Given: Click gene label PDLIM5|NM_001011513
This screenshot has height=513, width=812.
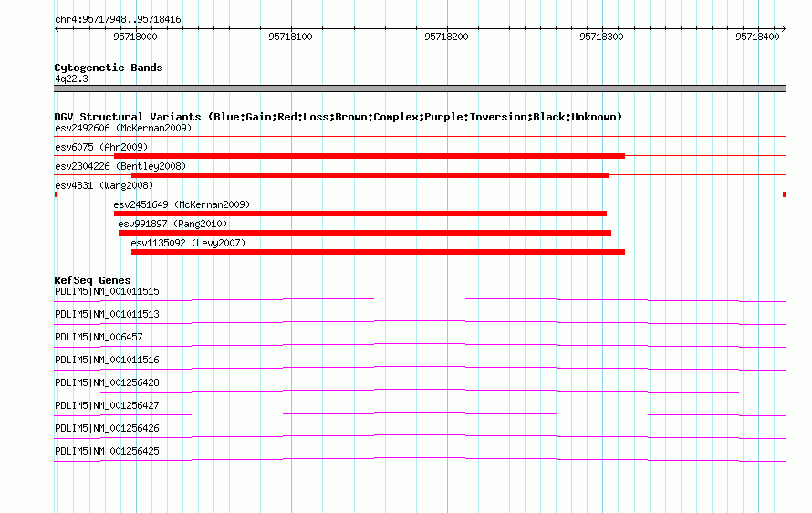Looking at the screenshot, I should point(107,315).
